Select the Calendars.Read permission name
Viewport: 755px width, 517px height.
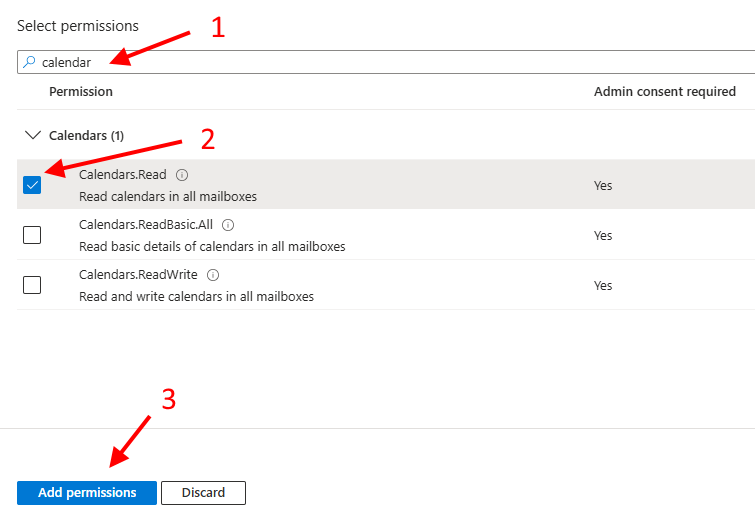(x=123, y=175)
